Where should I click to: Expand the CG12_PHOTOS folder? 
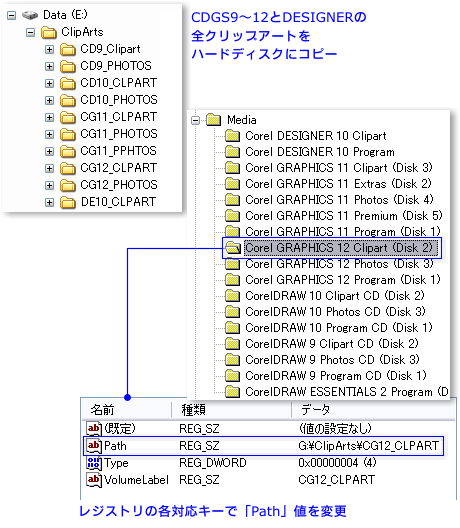point(50,185)
